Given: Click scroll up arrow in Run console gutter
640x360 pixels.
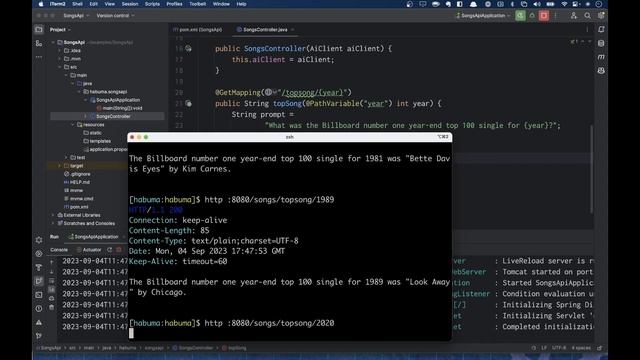Looking at the screenshot, I should coord(52,262).
